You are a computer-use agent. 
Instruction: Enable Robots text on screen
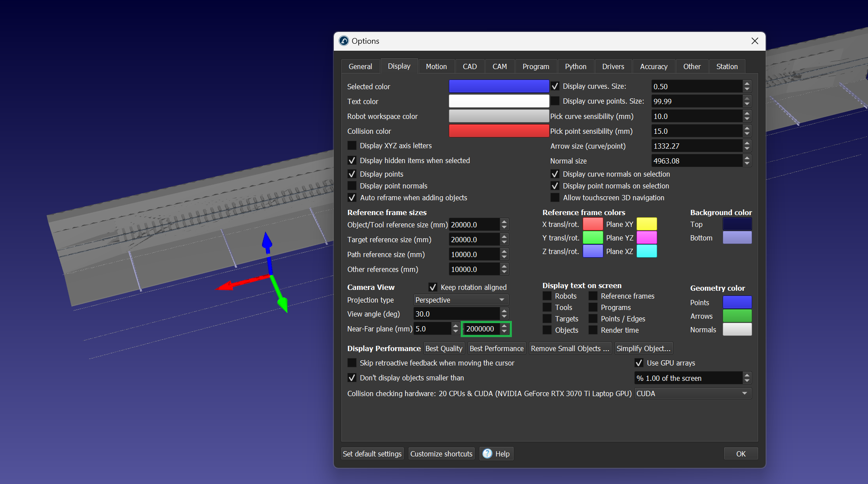click(x=547, y=296)
